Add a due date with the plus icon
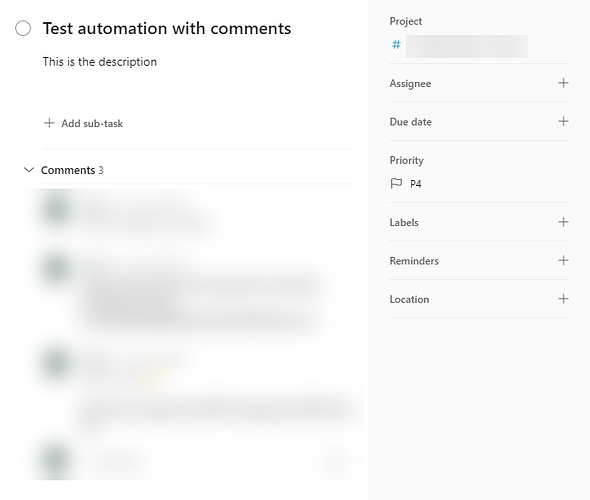The image size is (590, 500). point(563,121)
